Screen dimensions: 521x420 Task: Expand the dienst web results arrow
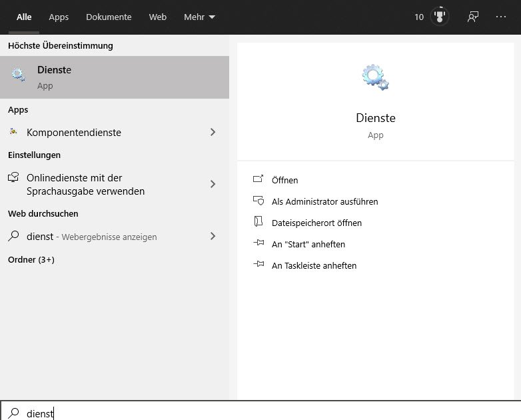pos(213,236)
